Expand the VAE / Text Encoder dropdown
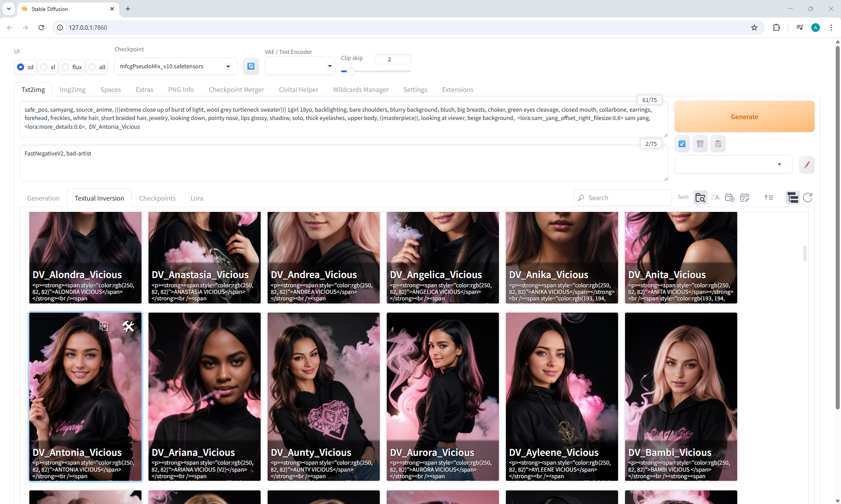This screenshot has width=841, height=504. point(300,66)
